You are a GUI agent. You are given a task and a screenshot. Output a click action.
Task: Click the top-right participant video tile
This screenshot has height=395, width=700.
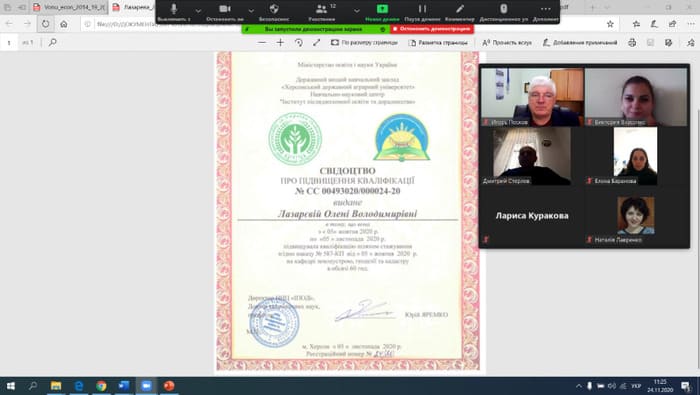636,97
